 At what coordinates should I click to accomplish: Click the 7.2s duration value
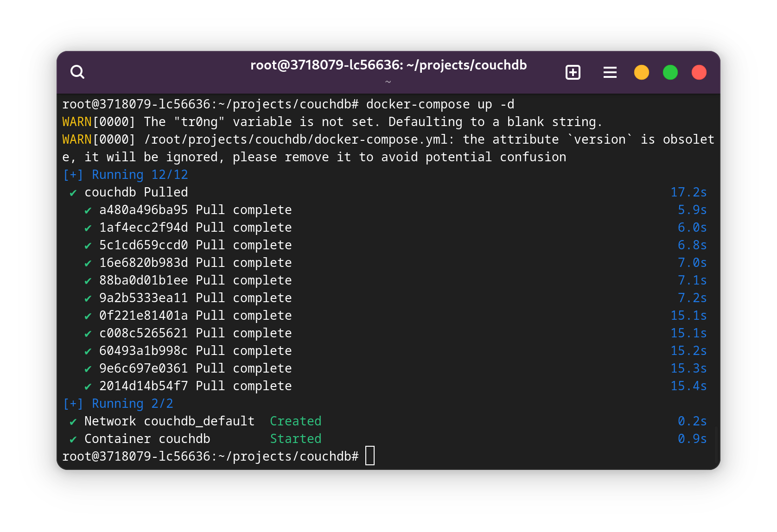click(x=692, y=298)
